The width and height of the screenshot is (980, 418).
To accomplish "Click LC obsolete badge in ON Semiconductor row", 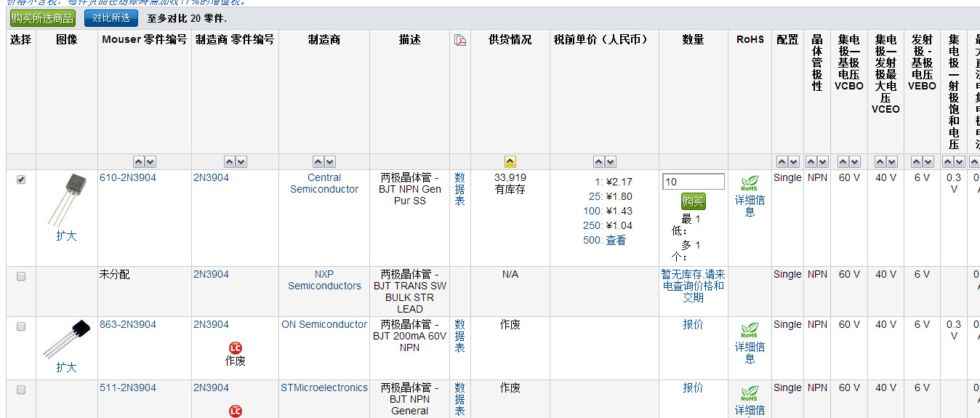I will (x=235, y=348).
